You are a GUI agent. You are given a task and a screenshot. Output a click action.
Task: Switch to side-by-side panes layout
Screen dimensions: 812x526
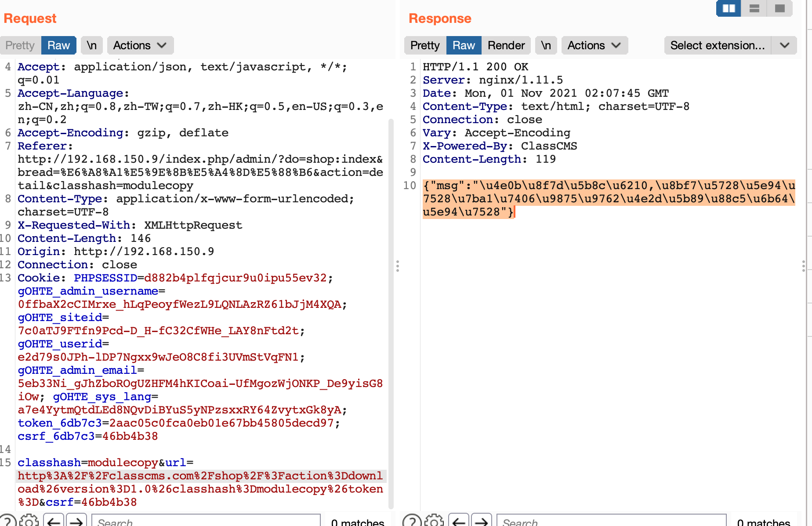coord(728,8)
